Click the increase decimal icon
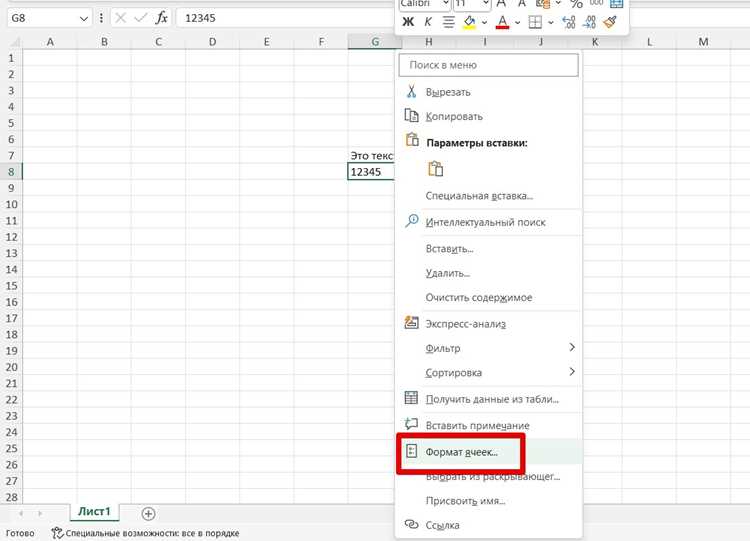Image resolution: width=750 pixels, height=541 pixels. 569,22
